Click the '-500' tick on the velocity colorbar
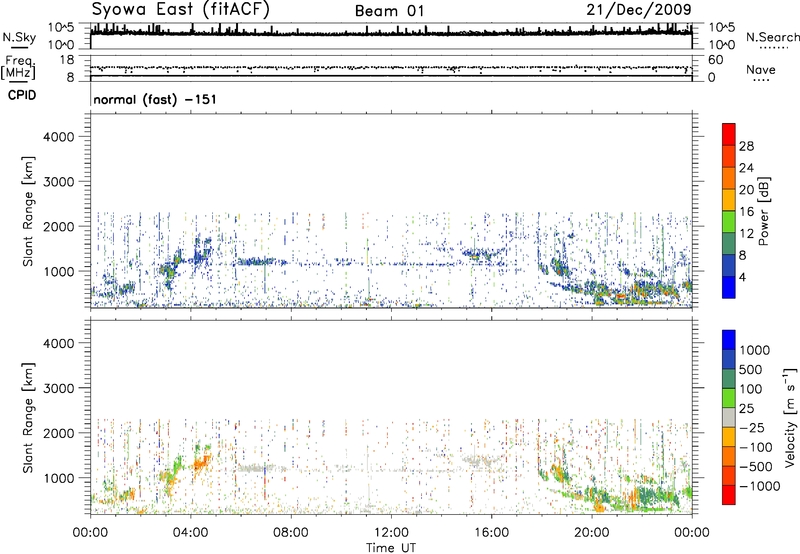This screenshot has width=800, height=554. point(756,466)
